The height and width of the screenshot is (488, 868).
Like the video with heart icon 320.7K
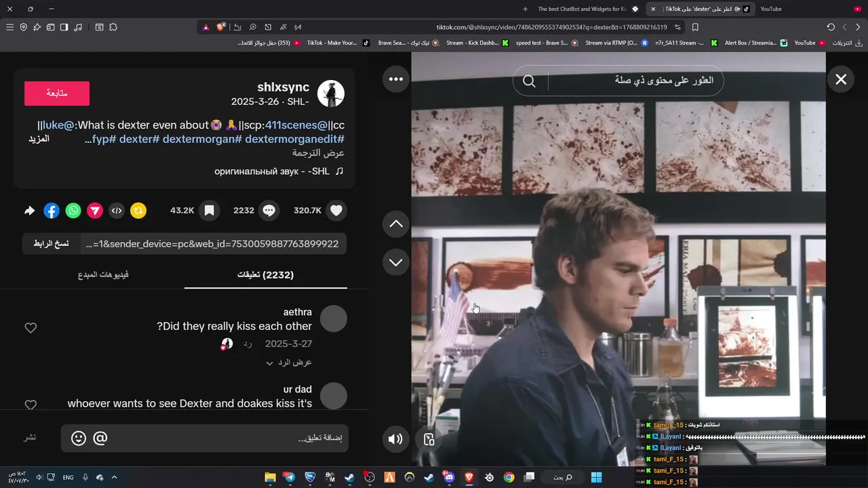pyautogui.click(x=336, y=211)
